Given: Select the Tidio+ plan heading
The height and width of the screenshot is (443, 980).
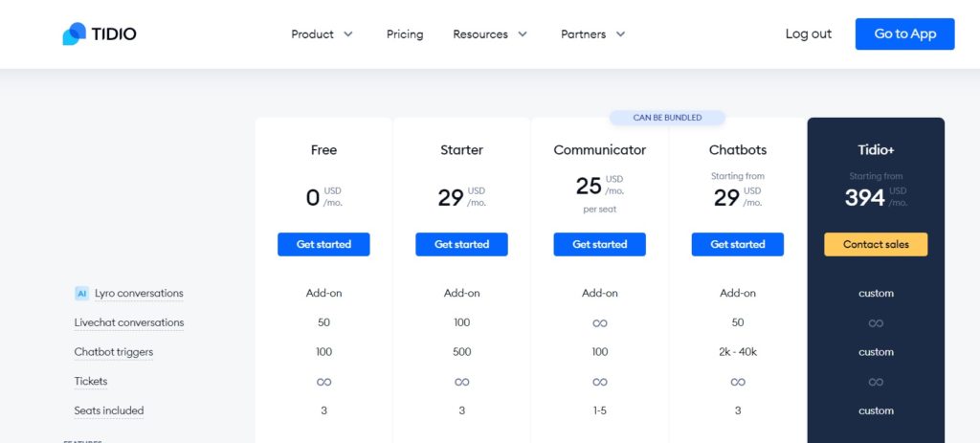Looking at the screenshot, I should pos(876,150).
